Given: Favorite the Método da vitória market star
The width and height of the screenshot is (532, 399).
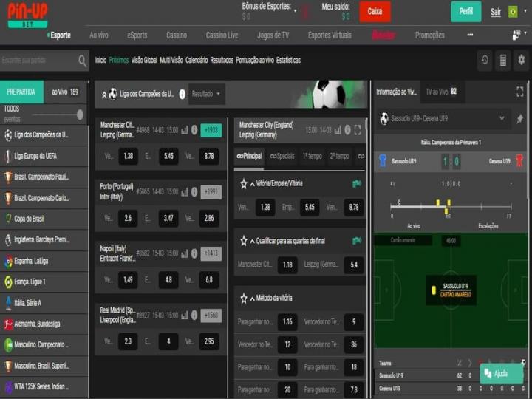Looking at the screenshot, I should pos(243,299).
